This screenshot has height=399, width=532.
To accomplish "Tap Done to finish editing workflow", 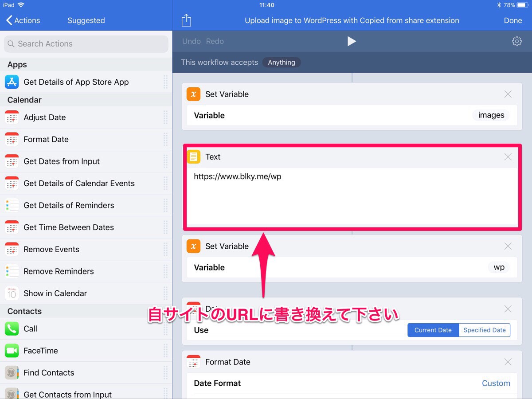I will [x=513, y=20].
